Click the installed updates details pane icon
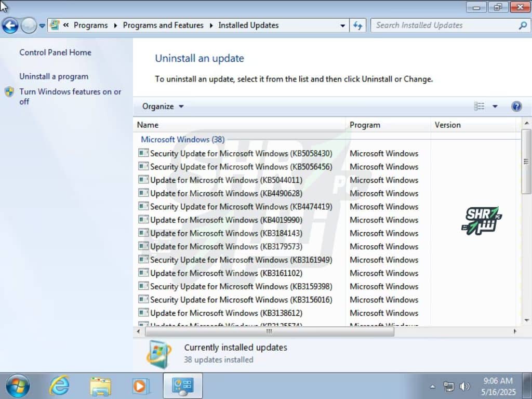The width and height of the screenshot is (532, 399). pyautogui.click(x=159, y=354)
